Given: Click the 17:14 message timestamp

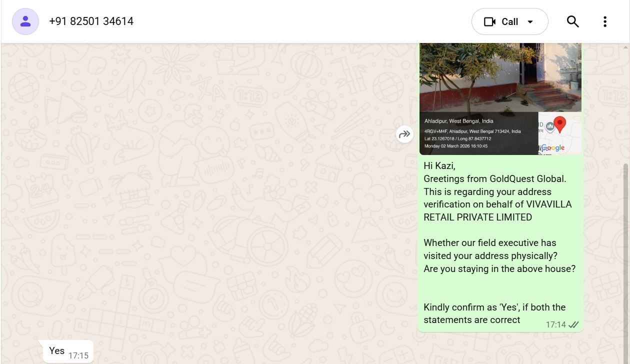Looking at the screenshot, I should [x=555, y=325].
